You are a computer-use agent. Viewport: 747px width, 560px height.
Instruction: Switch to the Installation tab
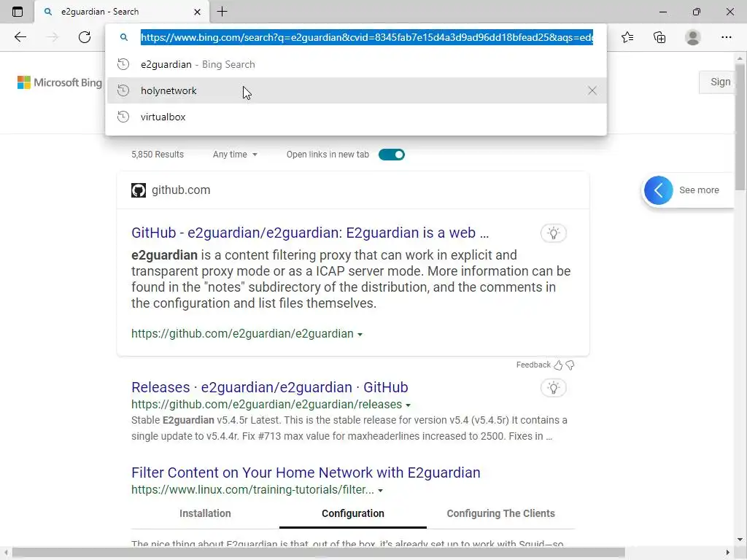(205, 513)
